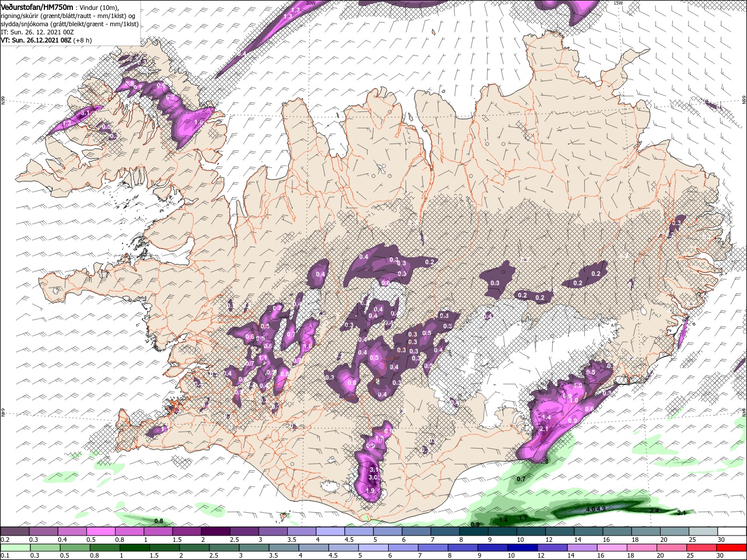This screenshot has height=560, width=747.
Task: Select the 'IT: Sun. 26. 12. 2021 00Z' line
Action: click(37, 32)
